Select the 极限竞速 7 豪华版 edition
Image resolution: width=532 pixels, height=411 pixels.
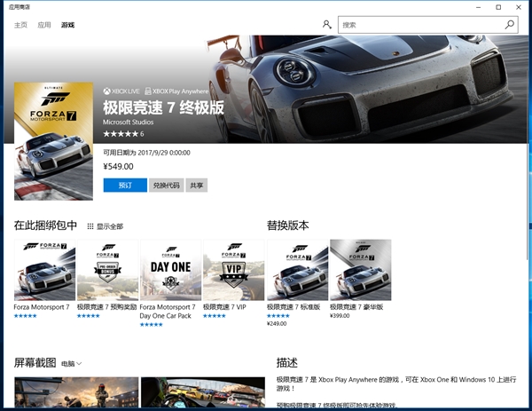click(x=360, y=271)
